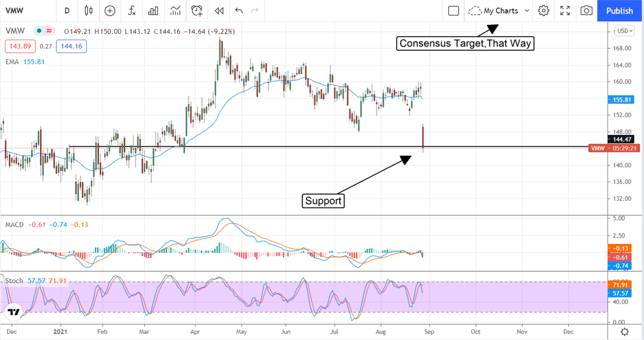Click the 57.57 Stoch axis label

[619, 293]
